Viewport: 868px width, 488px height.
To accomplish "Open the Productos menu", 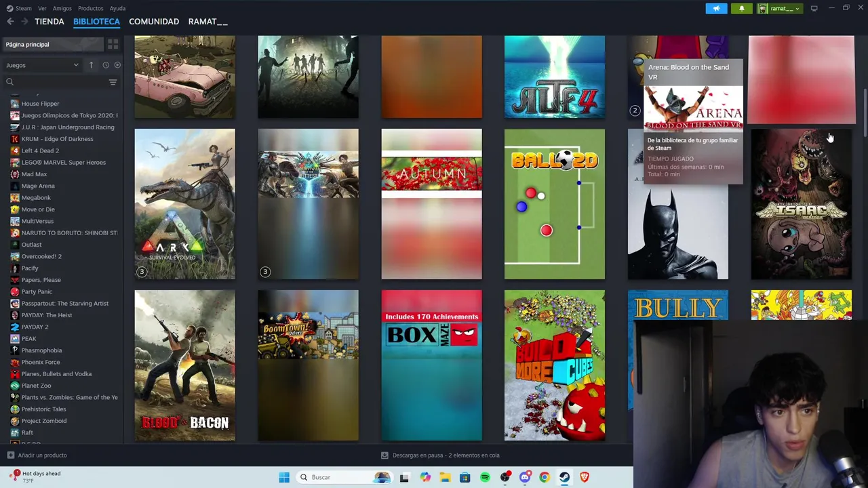I will [90, 8].
